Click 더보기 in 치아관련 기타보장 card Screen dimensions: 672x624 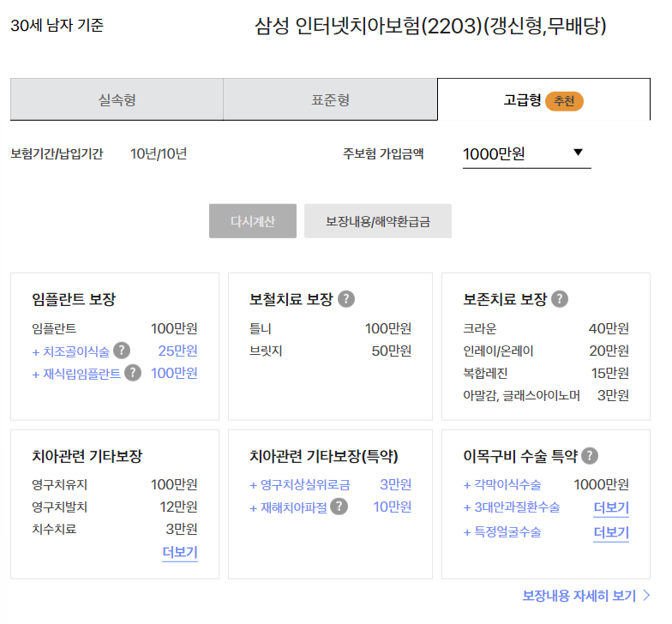(x=180, y=552)
